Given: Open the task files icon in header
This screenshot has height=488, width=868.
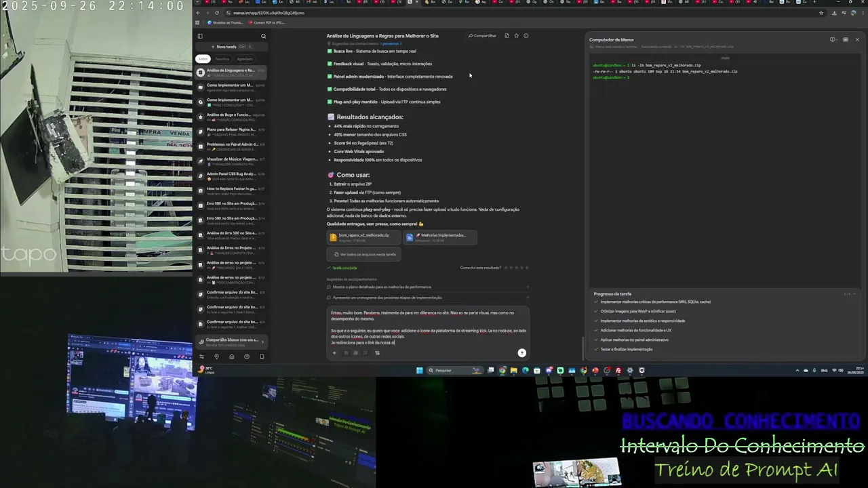Looking at the screenshot, I should click(507, 36).
